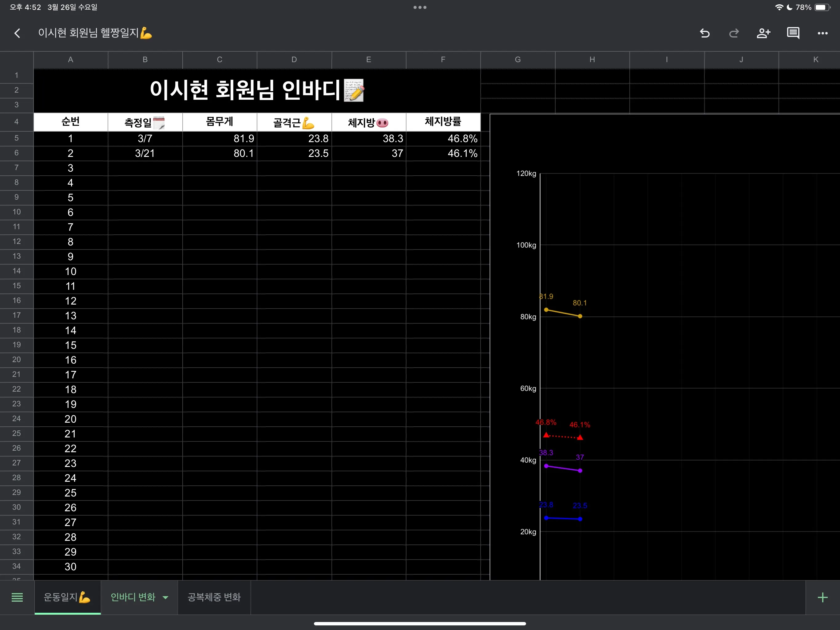Select the 운동일지 tab

[67, 597]
